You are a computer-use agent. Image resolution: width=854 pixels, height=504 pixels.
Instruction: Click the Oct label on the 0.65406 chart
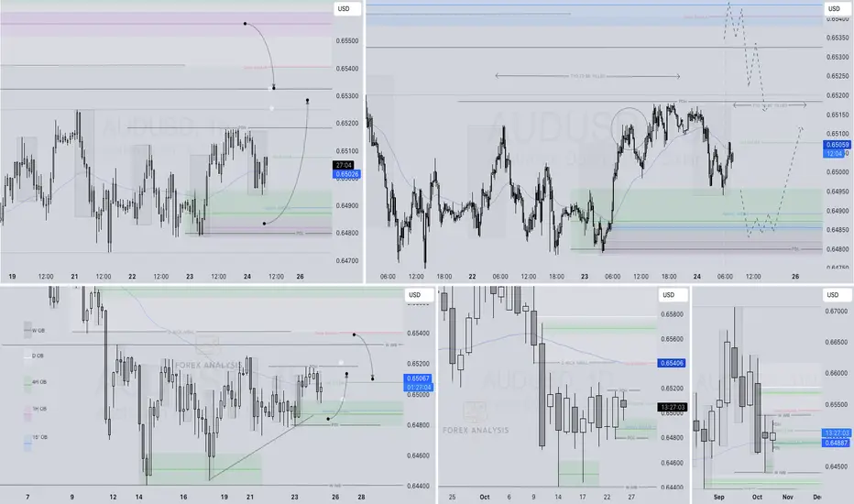(485, 497)
